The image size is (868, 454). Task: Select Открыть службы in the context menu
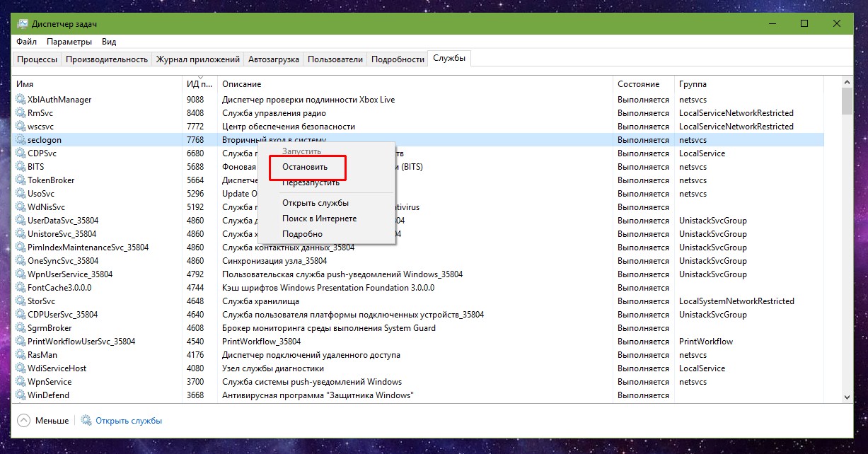316,203
